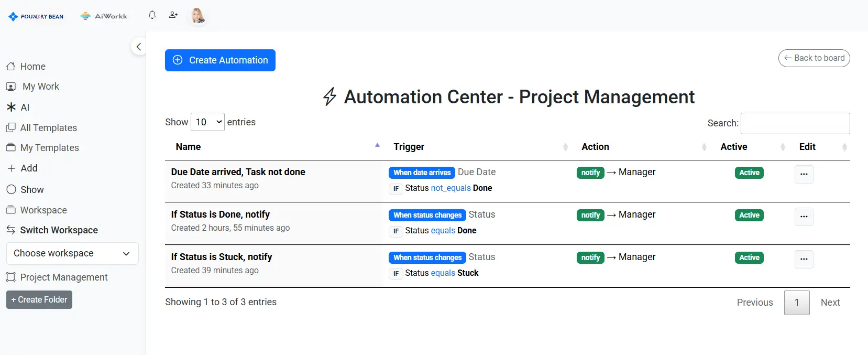The height and width of the screenshot is (355, 868).
Task: Open edit menu for Due Date automation
Action: click(804, 174)
